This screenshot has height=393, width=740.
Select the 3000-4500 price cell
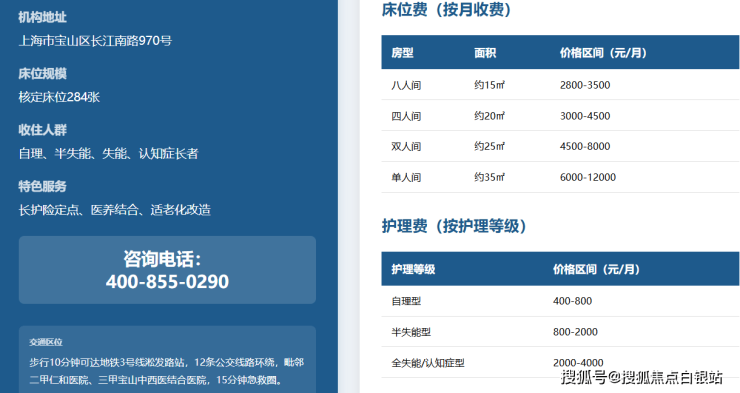tap(585, 116)
